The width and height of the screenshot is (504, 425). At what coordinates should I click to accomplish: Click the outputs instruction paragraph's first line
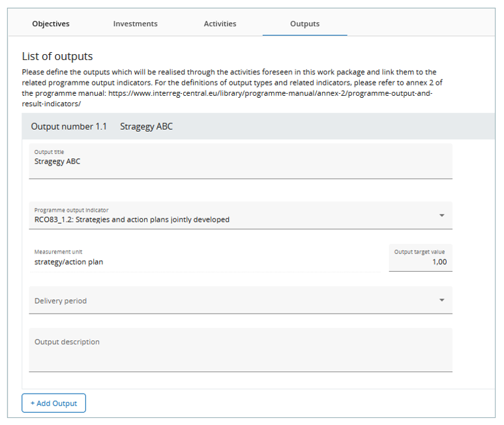click(228, 72)
